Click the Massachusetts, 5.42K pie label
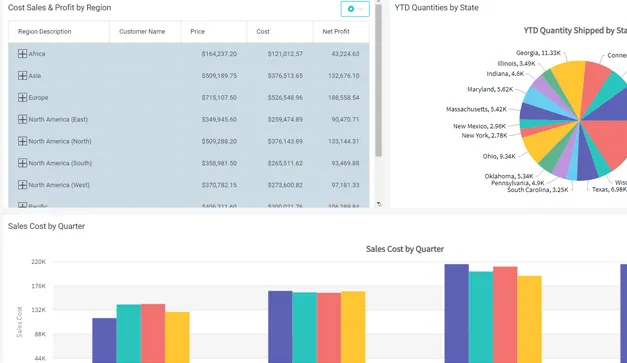Screen dimensions: 627x363 [476, 109]
